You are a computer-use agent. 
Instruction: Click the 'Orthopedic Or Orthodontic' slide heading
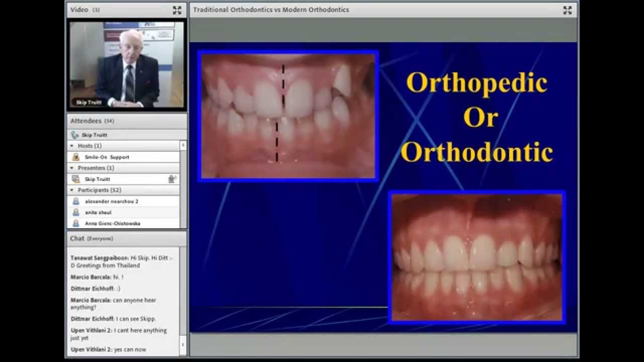(x=476, y=117)
